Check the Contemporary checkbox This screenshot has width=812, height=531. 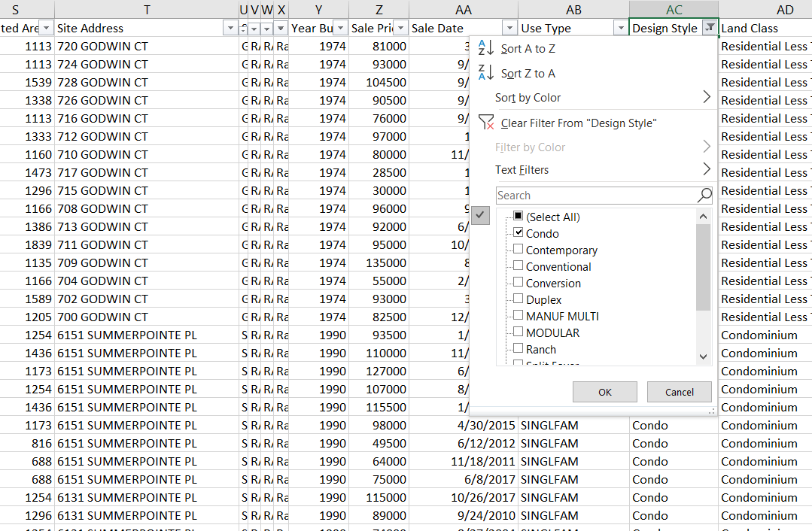tap(518, 249)
